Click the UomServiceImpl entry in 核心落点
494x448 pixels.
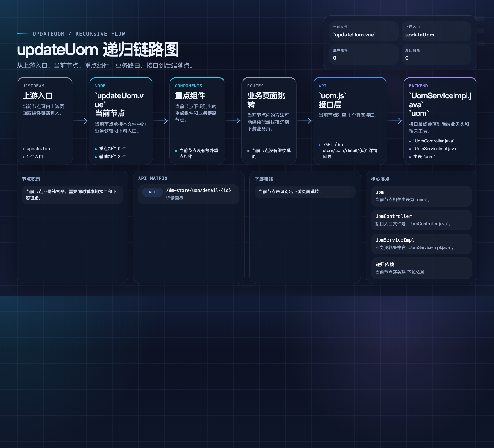(x=421, y=244)
